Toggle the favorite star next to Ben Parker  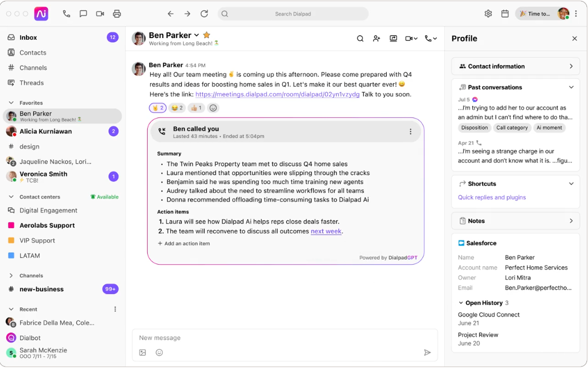207,35
